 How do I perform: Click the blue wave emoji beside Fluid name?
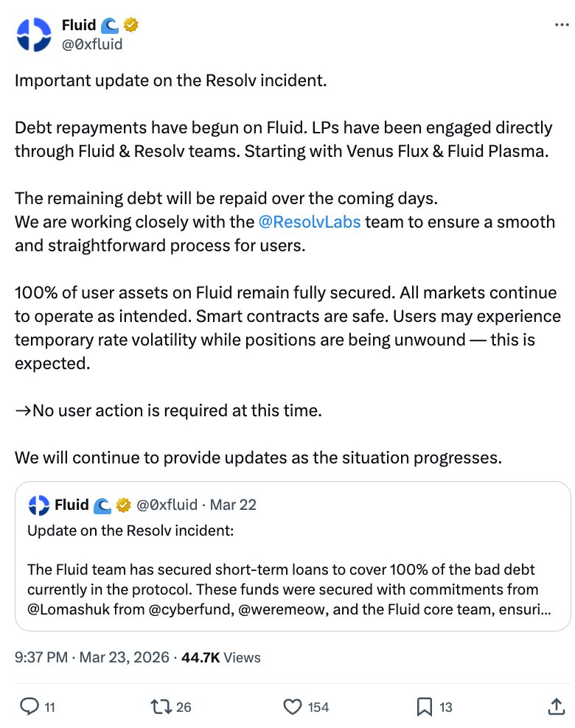pyautogui.click(x=111, y=26)
